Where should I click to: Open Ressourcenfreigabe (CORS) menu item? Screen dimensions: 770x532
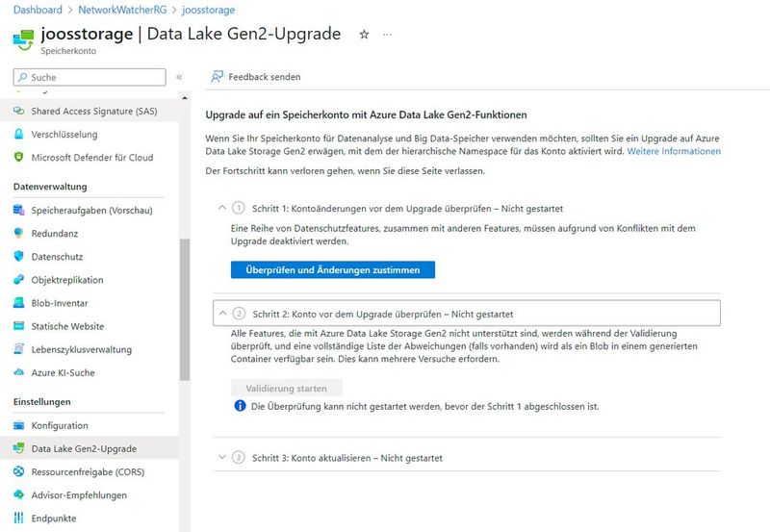[x=89, y=471]
